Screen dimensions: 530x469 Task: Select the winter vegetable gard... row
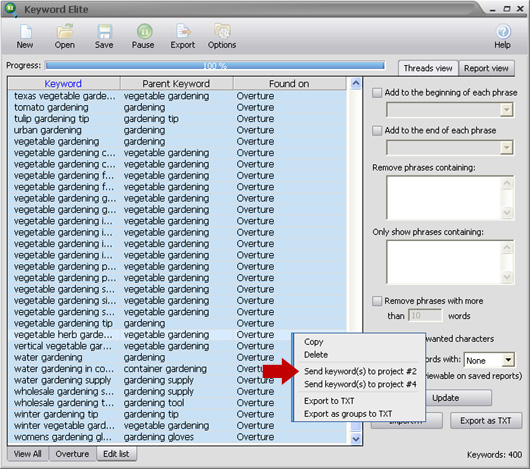(x=177, y=426)
